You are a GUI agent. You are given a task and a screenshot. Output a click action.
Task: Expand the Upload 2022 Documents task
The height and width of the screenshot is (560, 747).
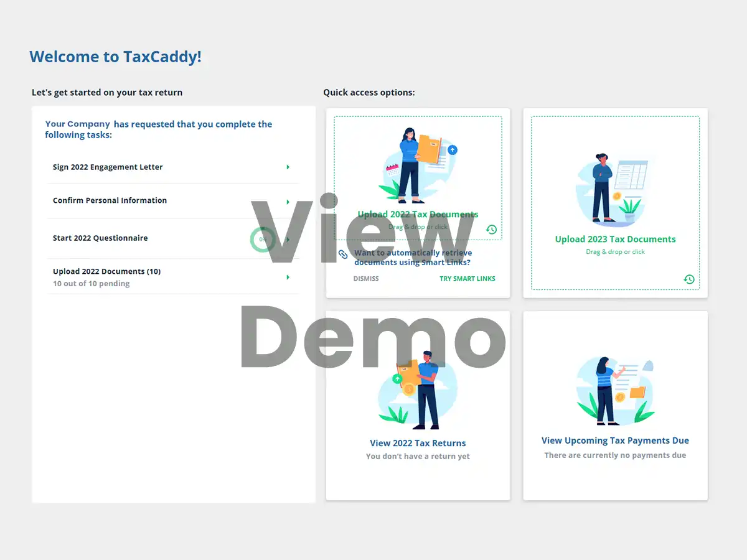tap(288, 277)
